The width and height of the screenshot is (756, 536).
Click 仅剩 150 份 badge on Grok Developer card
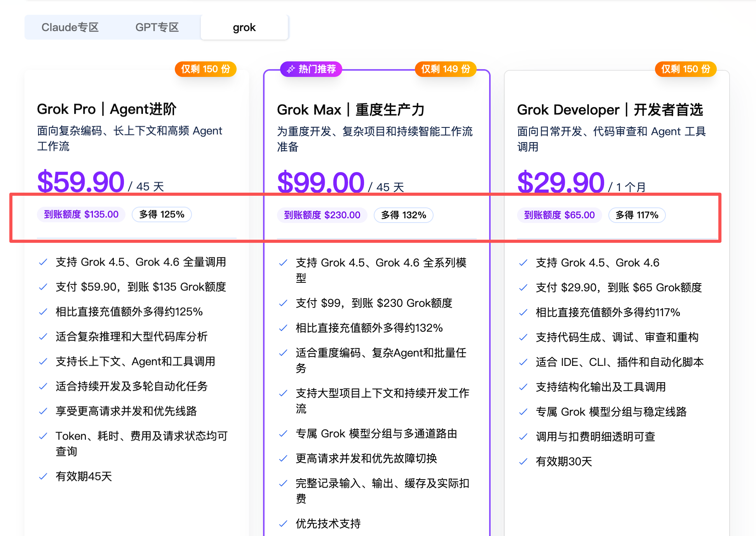pos(686,69)
